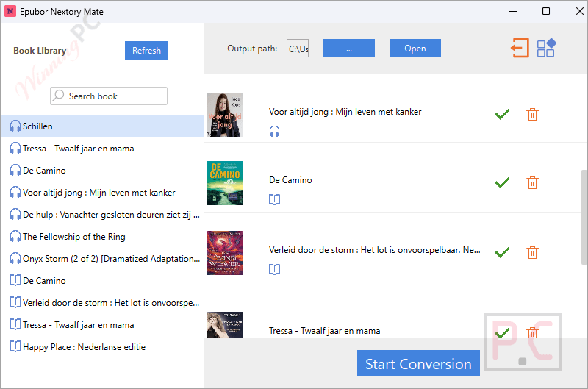Click green checkmark for De Camino

(x=502, y=182)
